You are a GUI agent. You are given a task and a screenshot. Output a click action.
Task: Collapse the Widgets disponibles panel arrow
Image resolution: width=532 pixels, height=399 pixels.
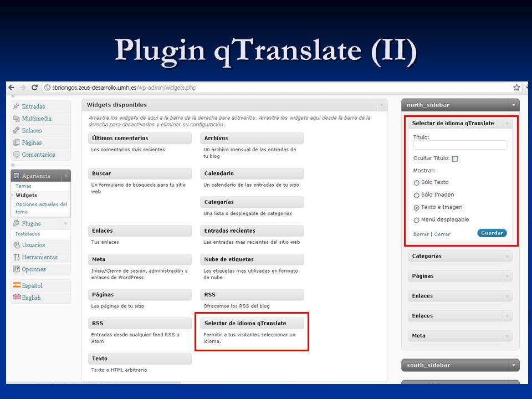[x=381, y=105]
